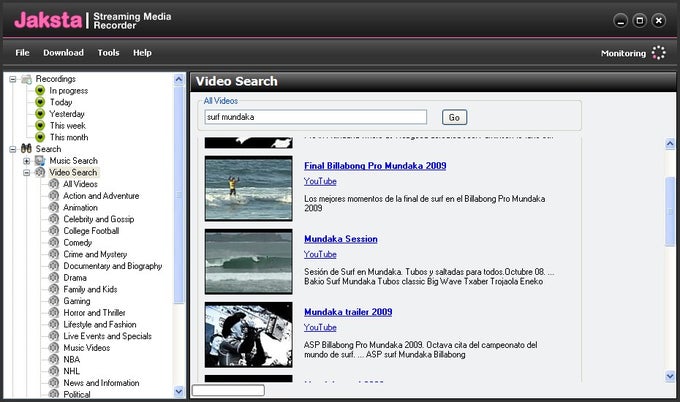Click the Mundaka trailer 2009 thumbnail
The height and width of the screenshot is (402, 680).
point(248,335)
